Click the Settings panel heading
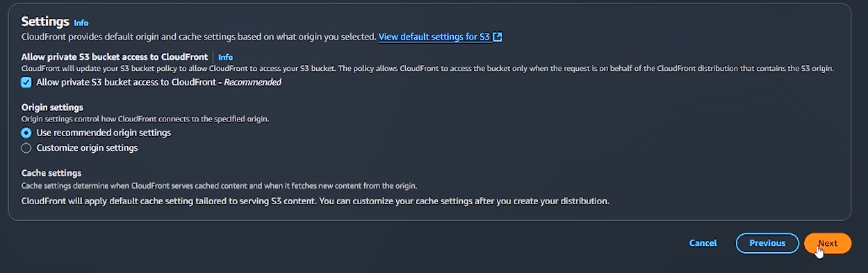868x273 pixels. tap(45, 22)
